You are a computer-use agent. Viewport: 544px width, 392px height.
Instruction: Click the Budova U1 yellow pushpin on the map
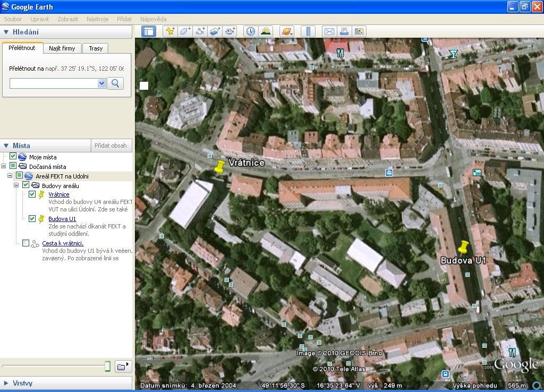pos(463,248)
